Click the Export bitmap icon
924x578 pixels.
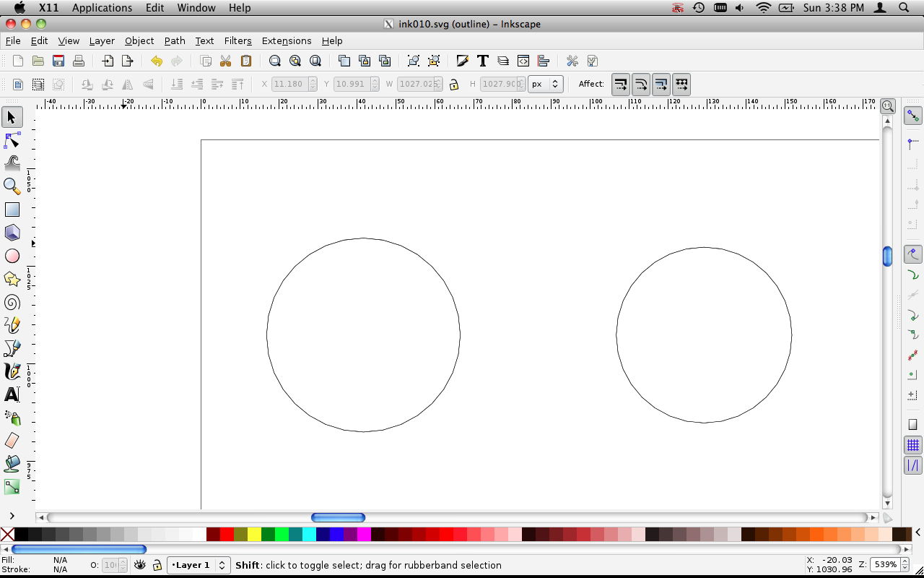click(x=128, y=61)
